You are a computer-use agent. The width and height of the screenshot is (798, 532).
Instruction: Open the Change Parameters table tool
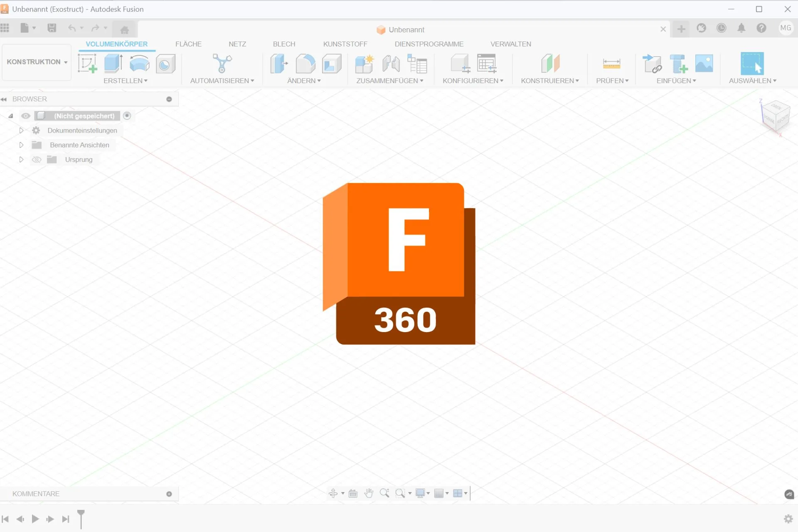(487, 64)
